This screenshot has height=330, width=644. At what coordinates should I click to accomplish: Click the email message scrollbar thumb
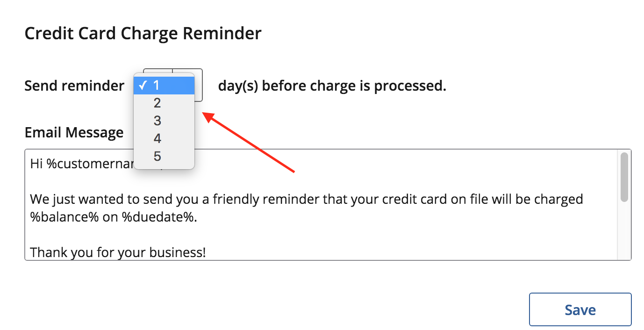(x=624, y=177)
